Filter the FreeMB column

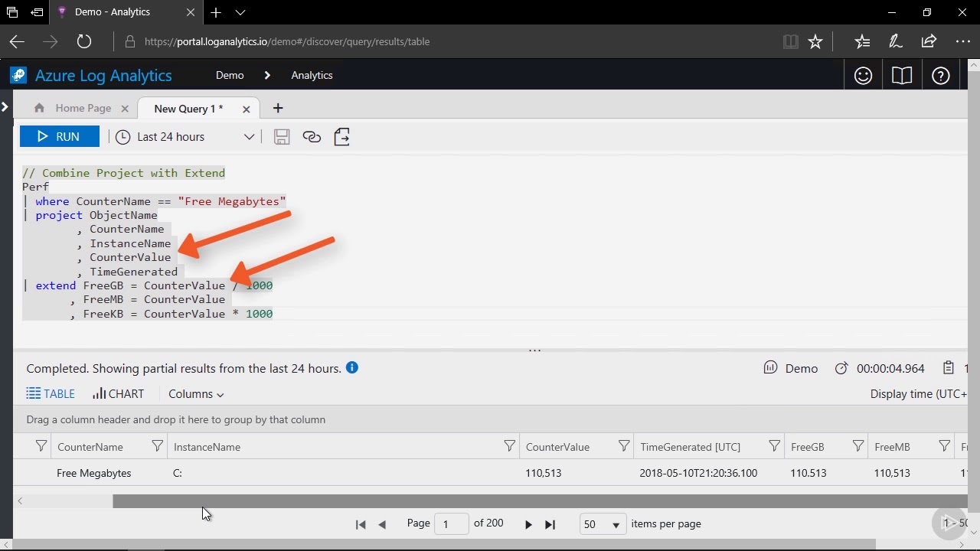point(944,446)
